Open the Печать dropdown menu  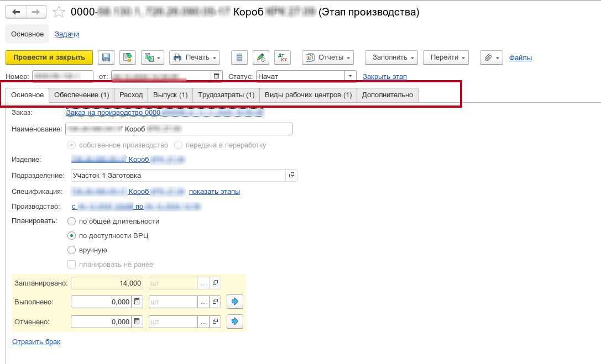pos(194,57)
